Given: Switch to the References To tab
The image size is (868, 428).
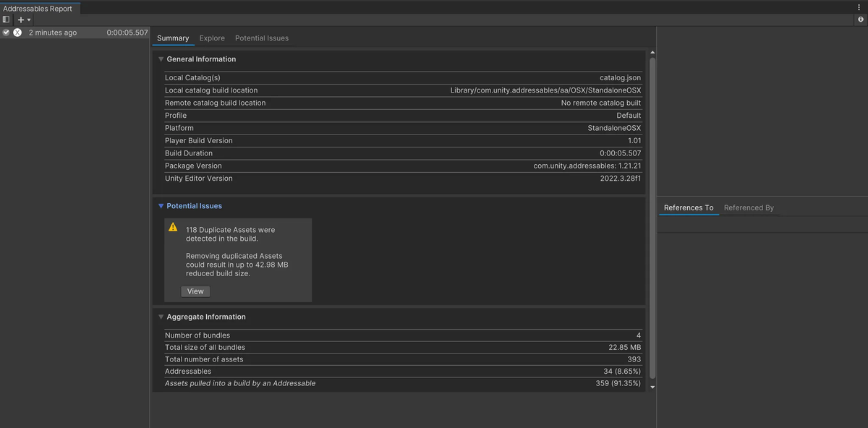Looking at the screenshot, I should coord(689,207).
